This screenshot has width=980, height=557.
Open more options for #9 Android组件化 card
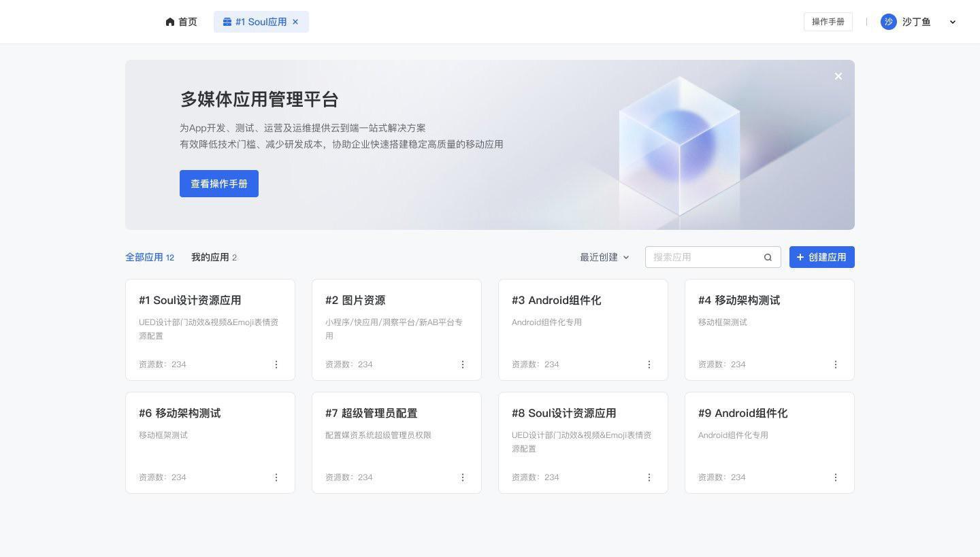836,477
